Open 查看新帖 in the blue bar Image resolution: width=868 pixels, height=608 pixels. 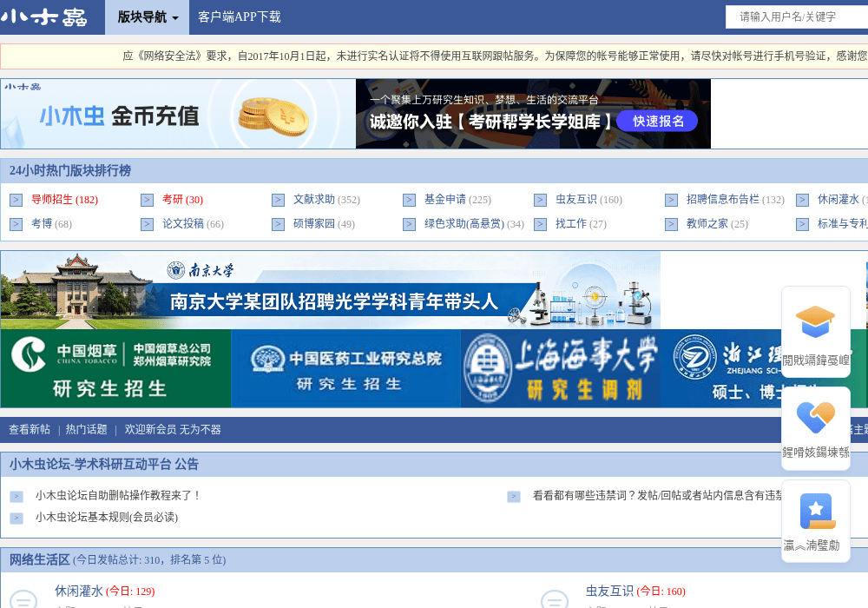tap(30, 430)
